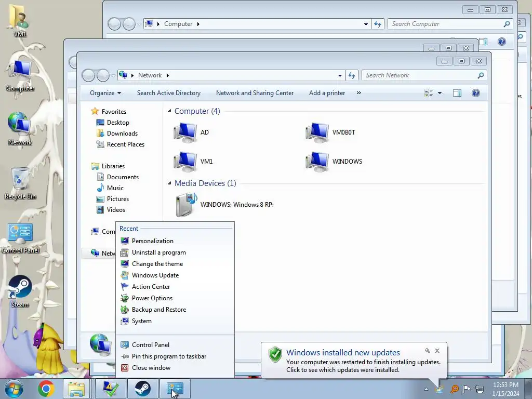
Task: Choose Power Options in jump list
Action: click(x=175, y=298)
